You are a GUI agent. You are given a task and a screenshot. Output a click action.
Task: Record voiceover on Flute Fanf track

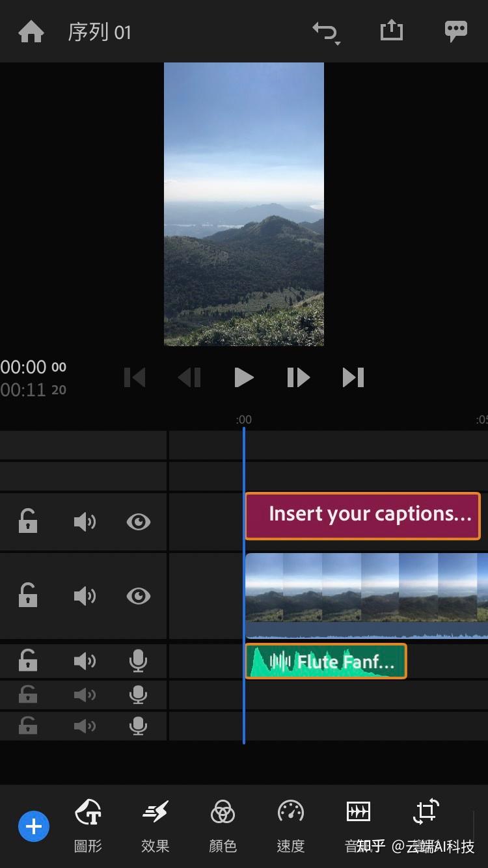[x=138, y=662]
